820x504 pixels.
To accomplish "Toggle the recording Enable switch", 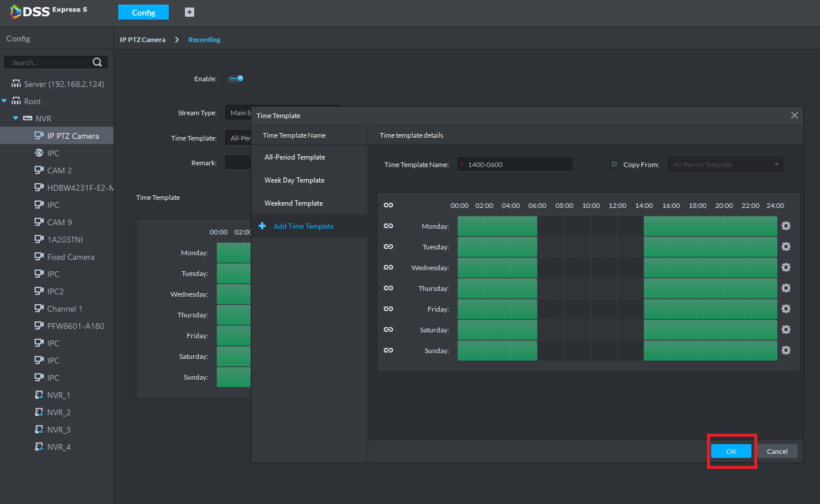I will [236, 79].
